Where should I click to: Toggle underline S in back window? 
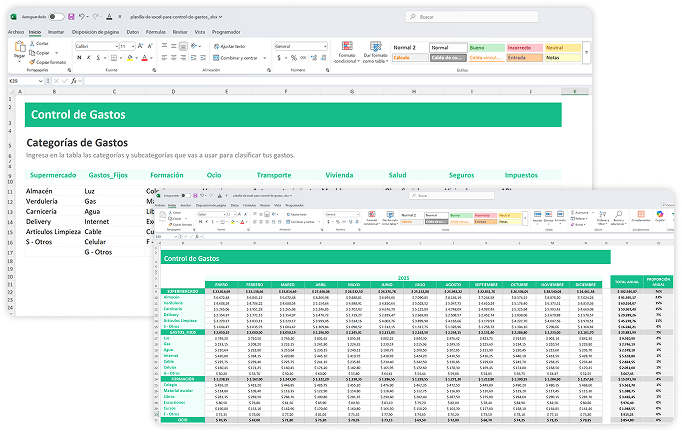pyautogui.click(x=98, y=57)
